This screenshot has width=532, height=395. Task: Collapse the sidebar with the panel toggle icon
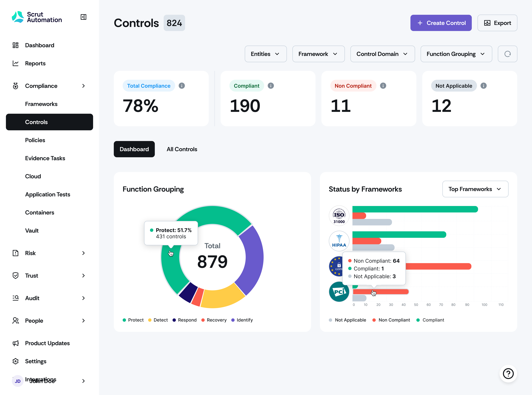tap(83, 17)
